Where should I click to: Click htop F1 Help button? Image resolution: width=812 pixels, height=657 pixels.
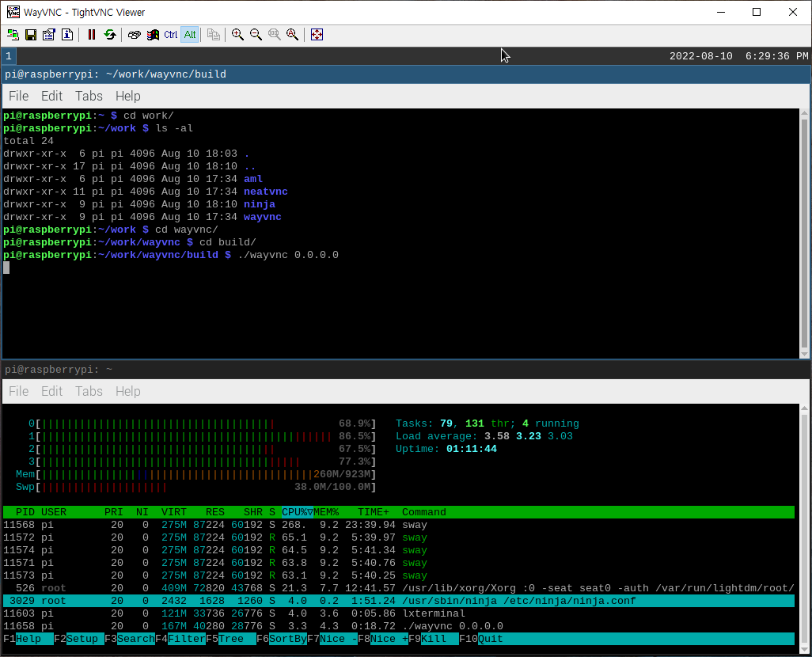[x=28, y=639]
